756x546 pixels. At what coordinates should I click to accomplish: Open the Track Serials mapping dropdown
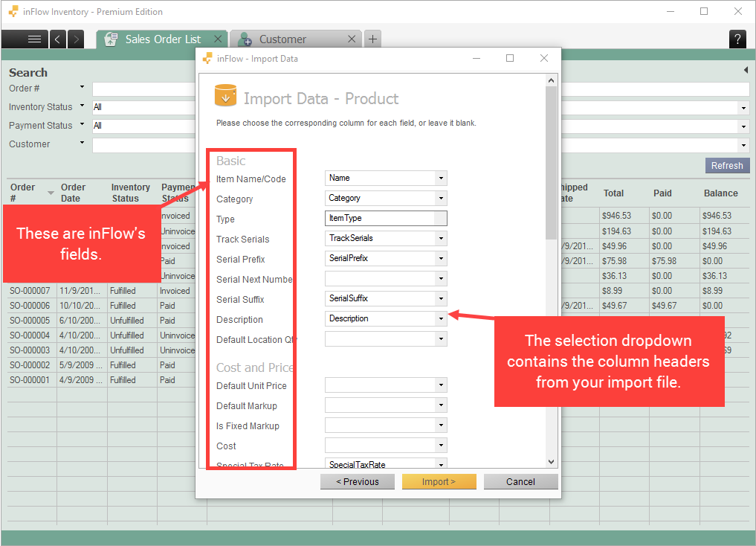440,238
